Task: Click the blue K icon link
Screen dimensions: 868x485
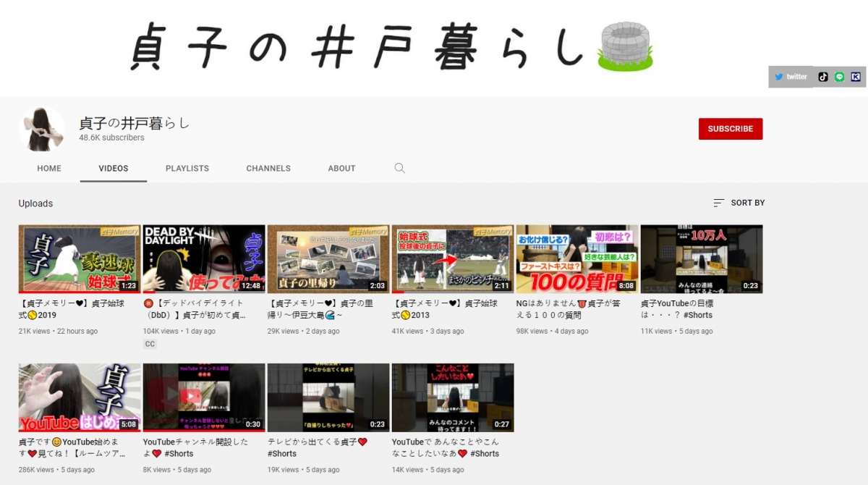Action: pos(856,77)
